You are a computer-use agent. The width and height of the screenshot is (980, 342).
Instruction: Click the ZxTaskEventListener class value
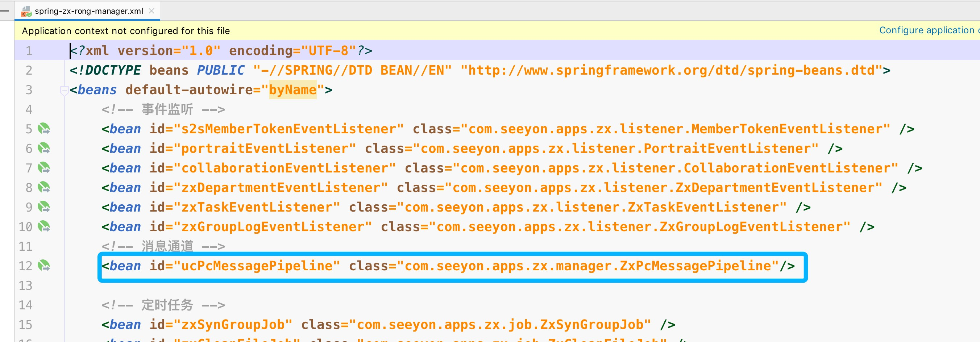click(592, 207)
